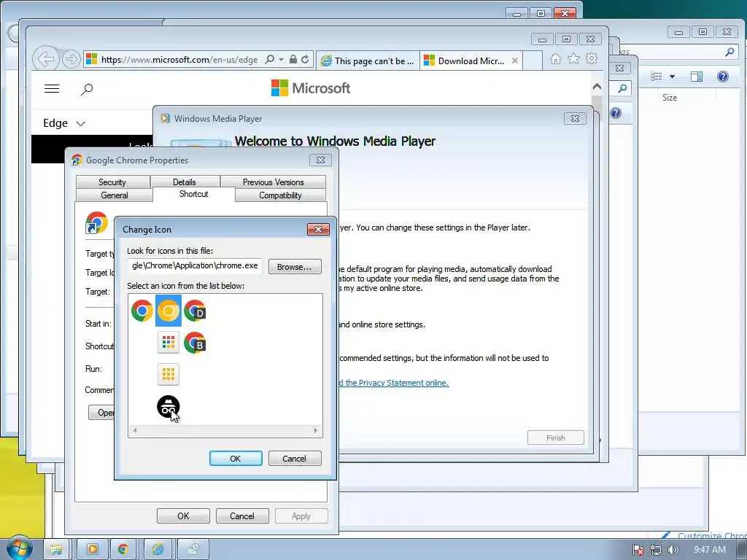Viewport: 747px width, 560px height.
Task: Close the Google Chrome Properties window
Action: coord(321,160)
